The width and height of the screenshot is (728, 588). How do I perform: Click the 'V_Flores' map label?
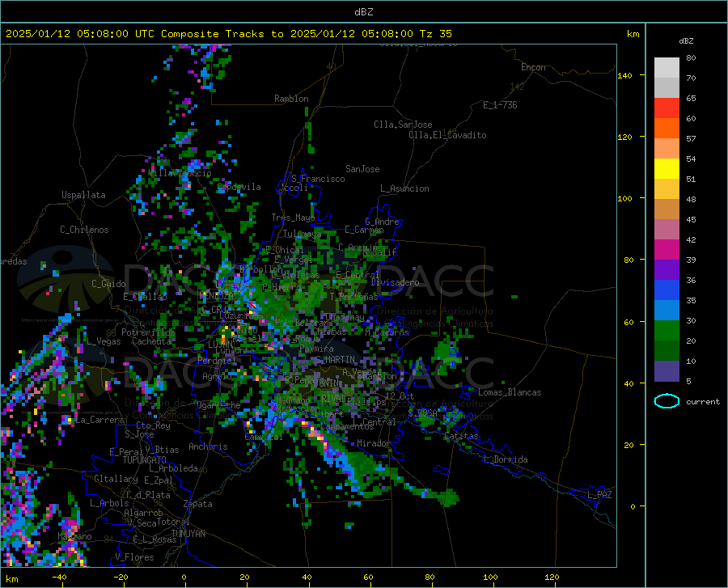click(134, 557)
